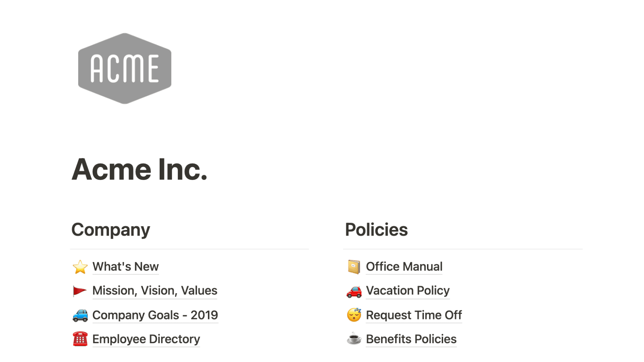Open the Request Time Off page
This screenshot has width=644, height=362.
click(x=414, y=315)
